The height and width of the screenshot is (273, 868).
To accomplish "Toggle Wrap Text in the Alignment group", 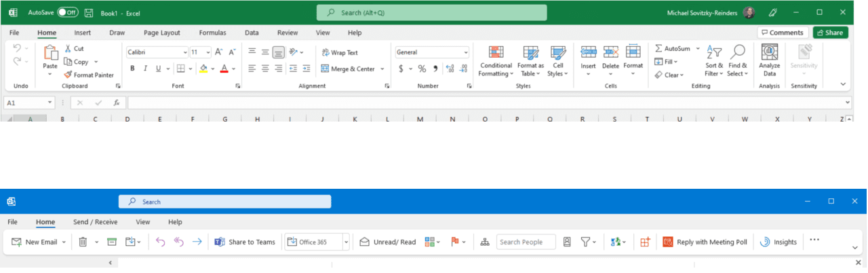I will (x=325, y=52).
